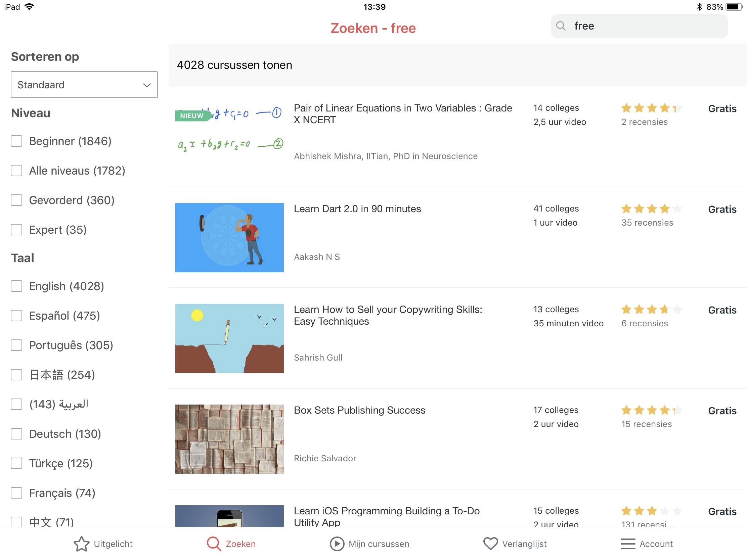The height and width of the screenshot is (560, 747).
Task: Open the Verlanglijst wishlist heart icon
Action: 490,543
